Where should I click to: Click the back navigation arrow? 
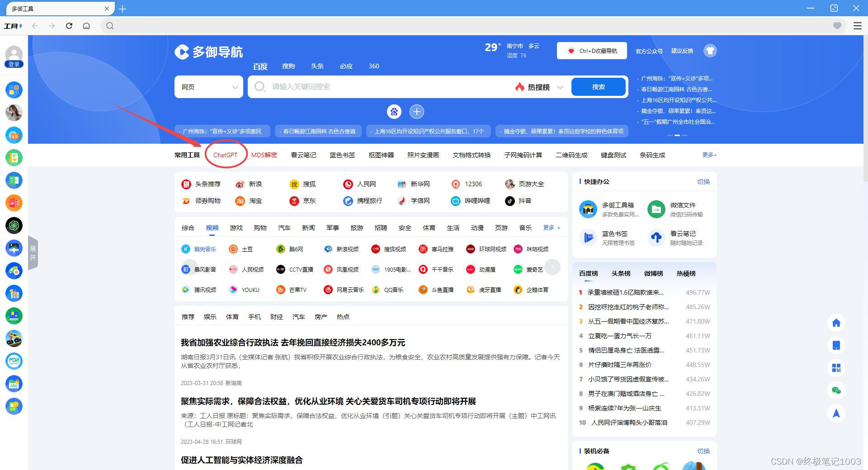click(x=35, y=26)
